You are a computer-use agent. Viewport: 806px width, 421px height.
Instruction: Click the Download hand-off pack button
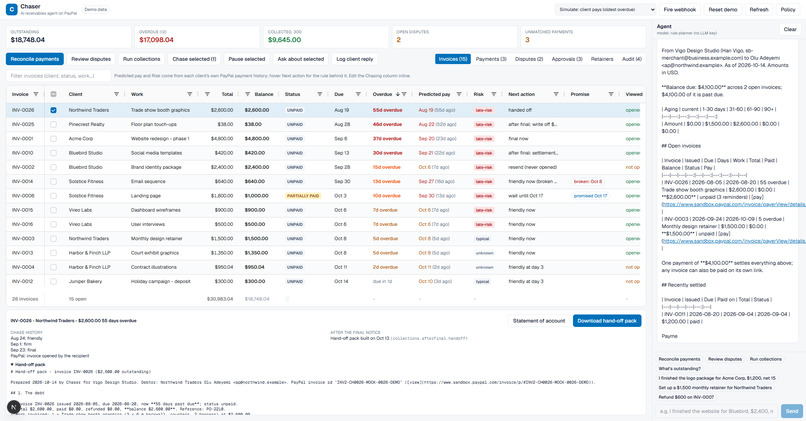[x=607, y=321]
